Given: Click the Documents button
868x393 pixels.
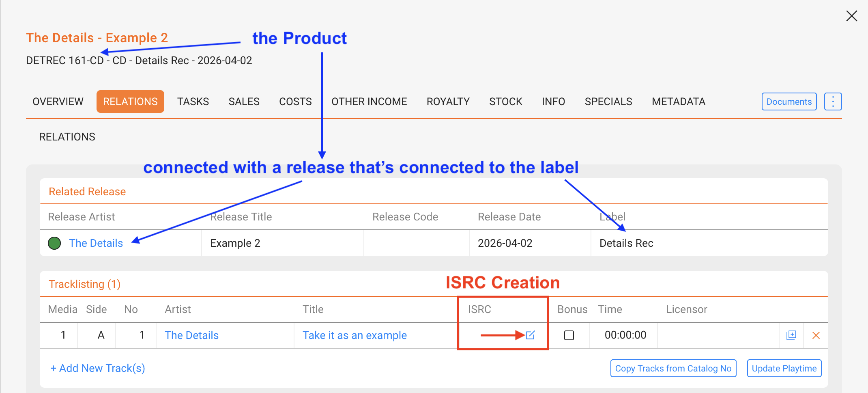Looking at the screenshot, I should (x=789, y=101).
